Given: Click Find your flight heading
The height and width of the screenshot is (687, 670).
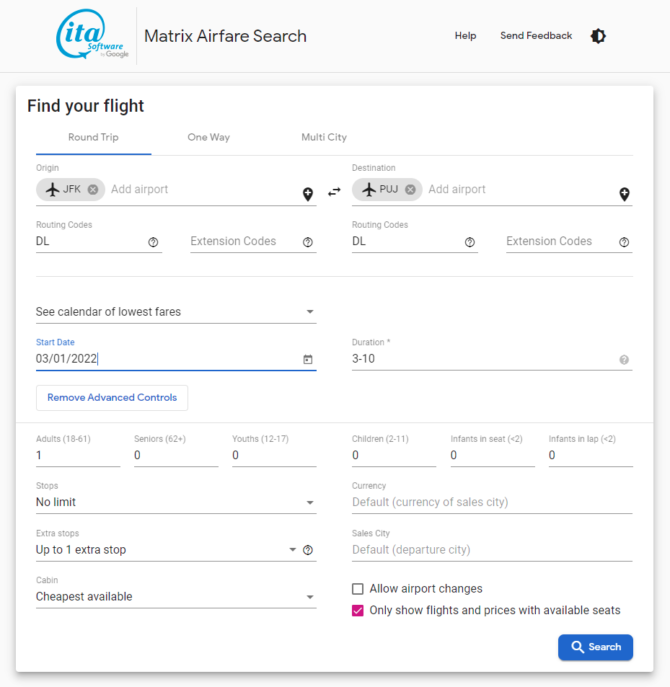Looking at the screenshot, I should (x=85, y=106).
